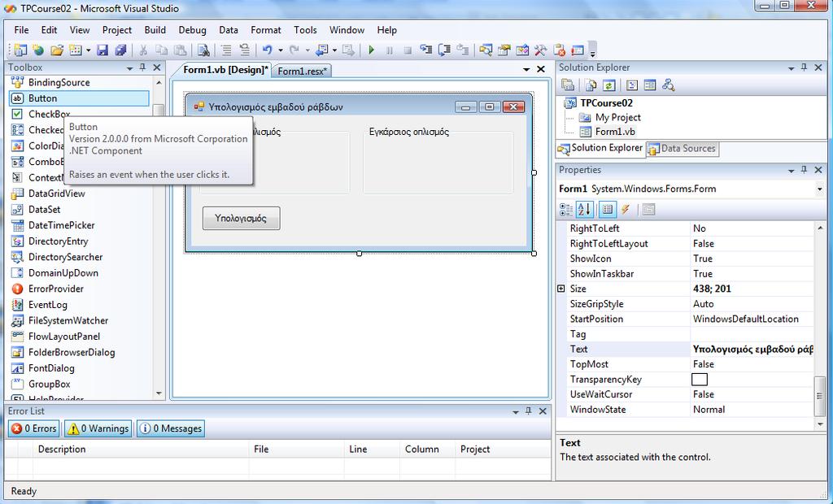The width and height of the screenshot is (833, 504).
Task: Toggle the 0 Messages filter button
Action: click(171, 428)
